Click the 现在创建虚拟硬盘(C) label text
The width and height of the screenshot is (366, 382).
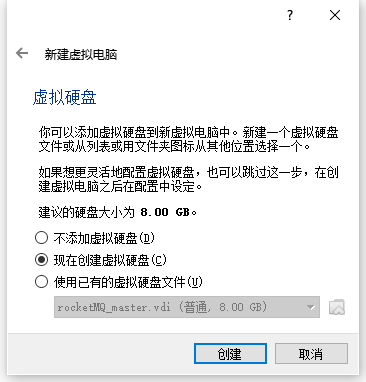[x=110, y=260]
